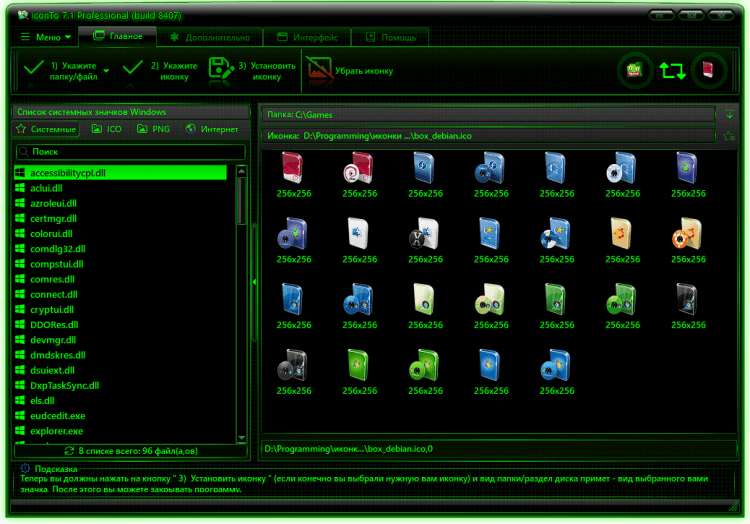
Task: Select connect.dll in the list
Action: pos(121,295)
